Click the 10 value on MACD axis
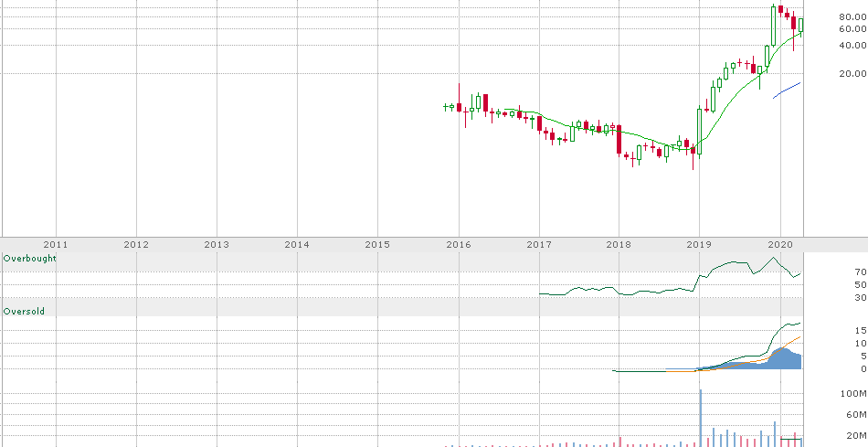The height and width of the screenshot is (447, 868). point(861,344)
